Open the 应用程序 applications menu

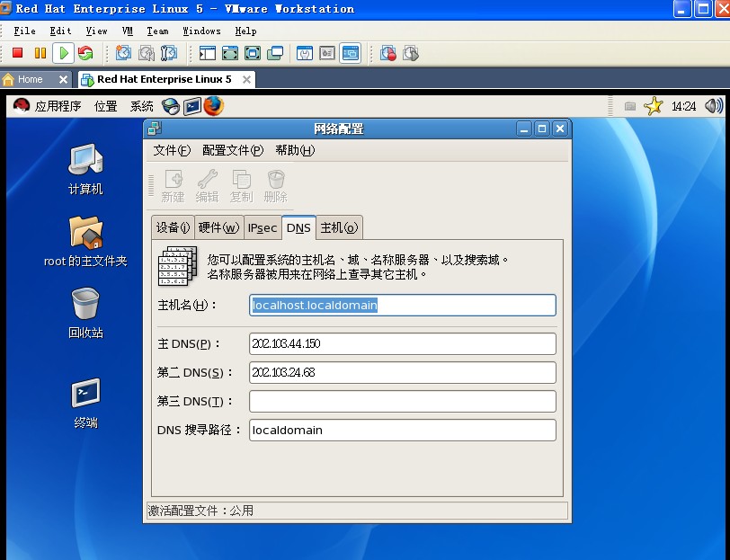click(58, 106)
